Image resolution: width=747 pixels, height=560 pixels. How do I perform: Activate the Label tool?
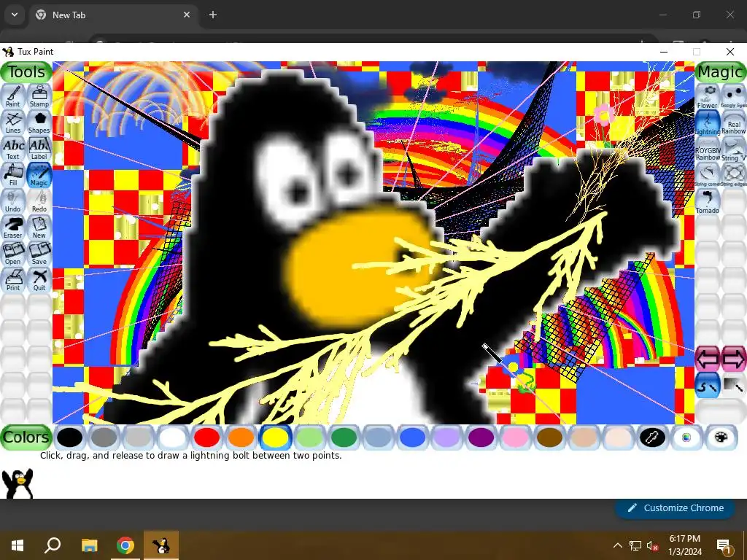coord(39,149)
